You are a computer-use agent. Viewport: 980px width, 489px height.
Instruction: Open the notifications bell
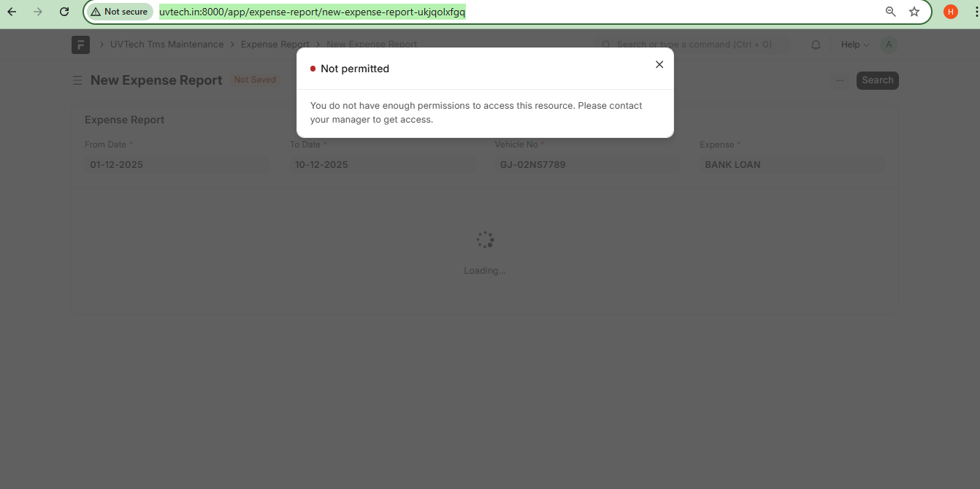pyautogui.click(x=816, y=45)
